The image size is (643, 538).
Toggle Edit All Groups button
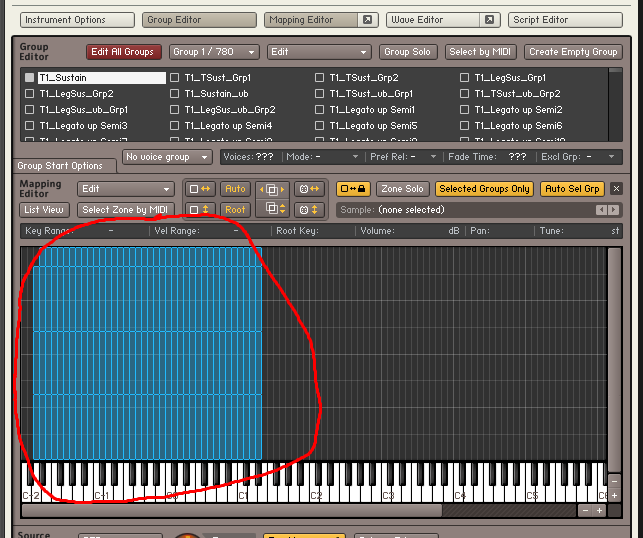123,52
